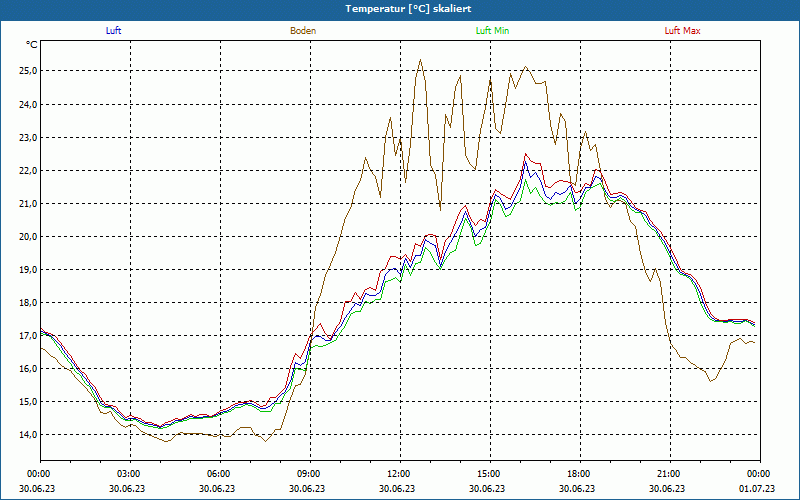Click the 23,0 y-axis value

click(x=28, y=137)
